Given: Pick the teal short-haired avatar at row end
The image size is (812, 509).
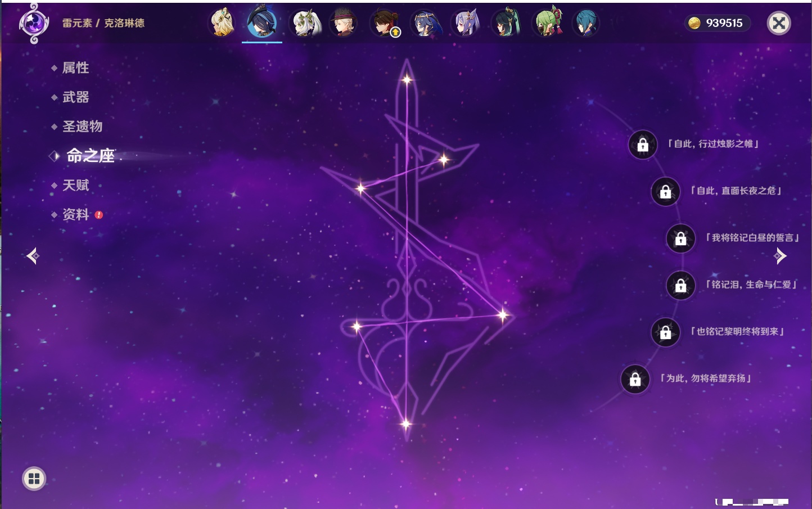Looking at the screenshot, I should pyautogui.click(x=586, y=24).
